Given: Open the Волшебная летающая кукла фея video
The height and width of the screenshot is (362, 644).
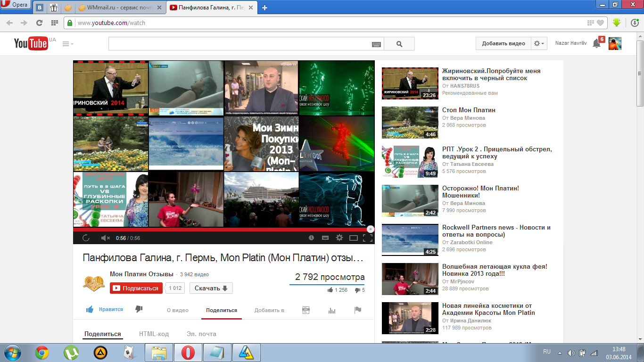Looking at the screenshot, I should point(495,270).
